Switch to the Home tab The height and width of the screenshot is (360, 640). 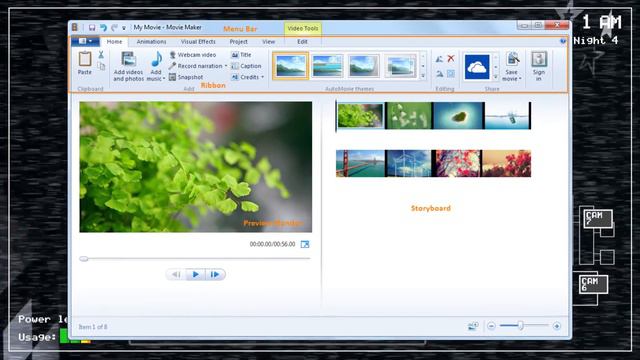pyautogui.click(x=114, y=42)
